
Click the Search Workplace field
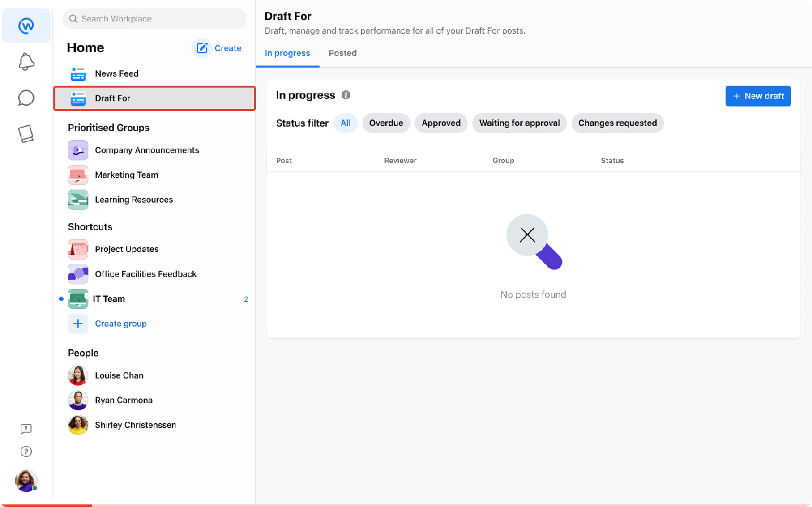pos(154,18)
